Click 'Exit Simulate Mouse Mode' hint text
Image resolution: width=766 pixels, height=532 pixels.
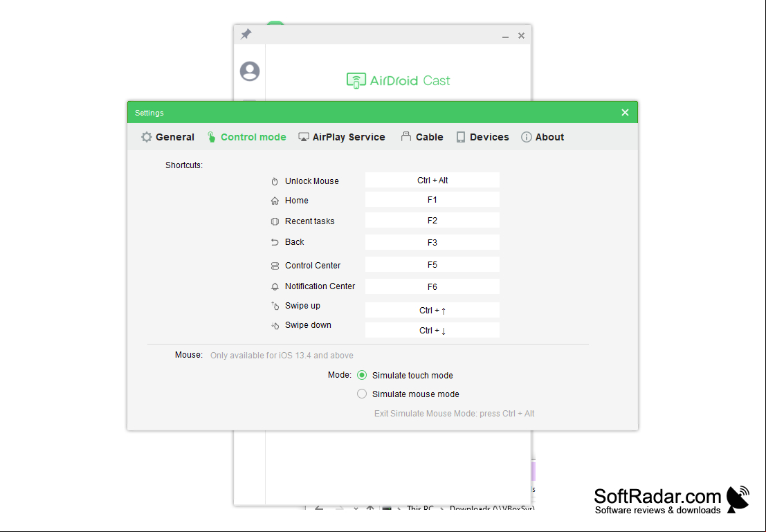(x=455, y=413)
